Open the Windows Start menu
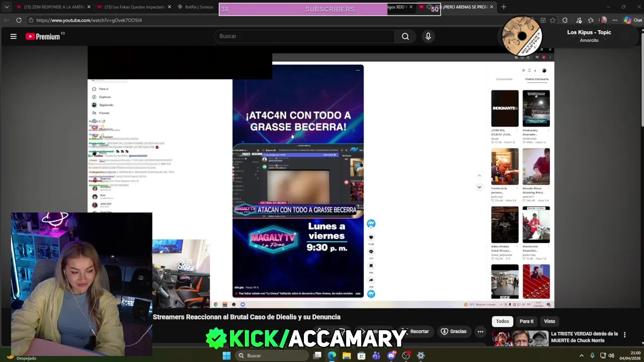 point(226,355)
